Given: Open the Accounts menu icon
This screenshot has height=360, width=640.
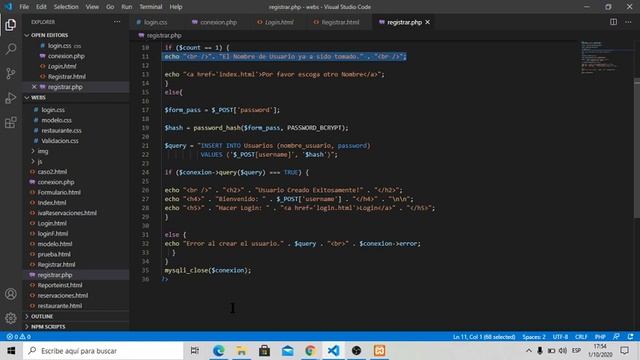Looking at the screenshot, I should click(11, 294).
